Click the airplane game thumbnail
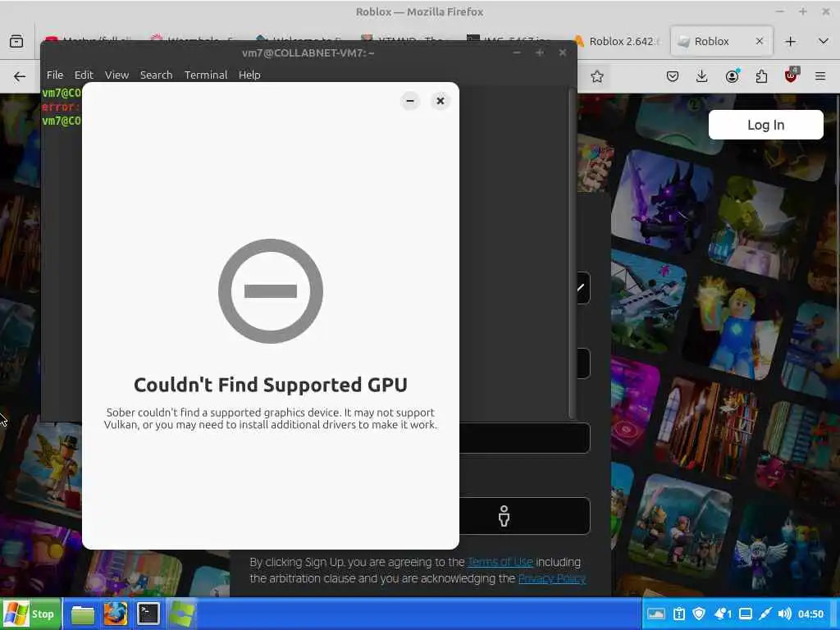This screenshot has width=840, height=630. [x=648, y=300]
